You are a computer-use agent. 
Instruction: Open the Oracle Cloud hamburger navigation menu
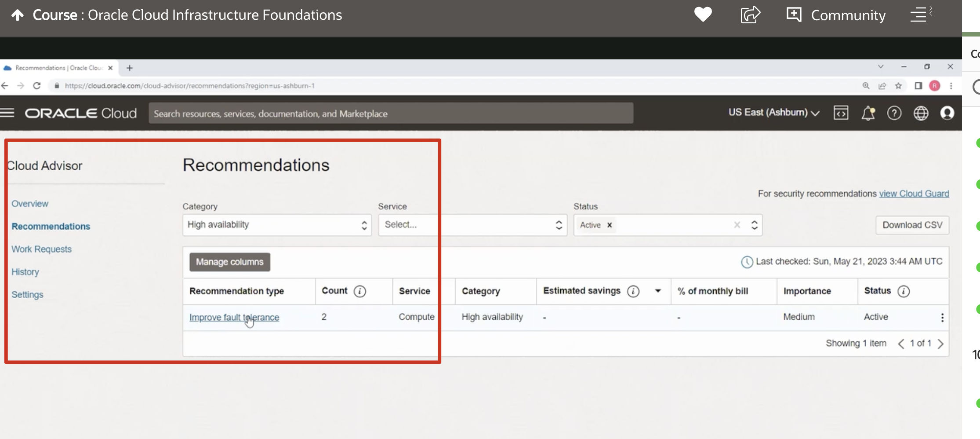click(7, 113)
